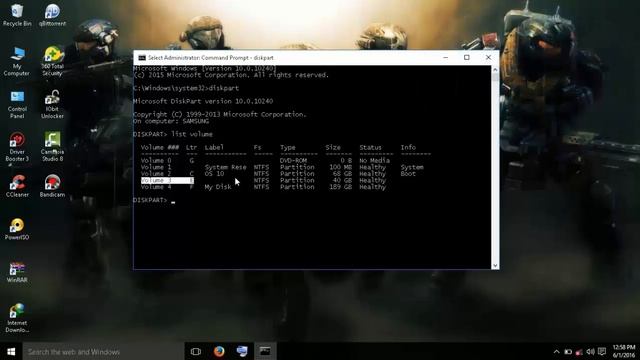Screen dimensions: 640x360
Task: Click the System Rese label text
Action: coord(225,167)
